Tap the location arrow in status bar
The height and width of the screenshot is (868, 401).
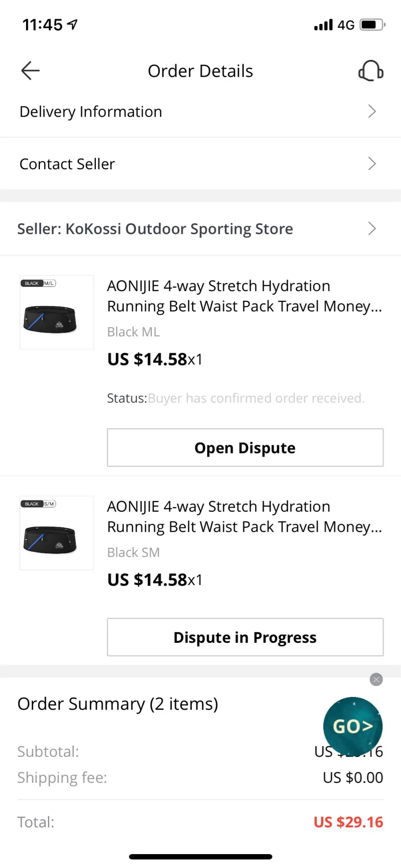(72, 25)
